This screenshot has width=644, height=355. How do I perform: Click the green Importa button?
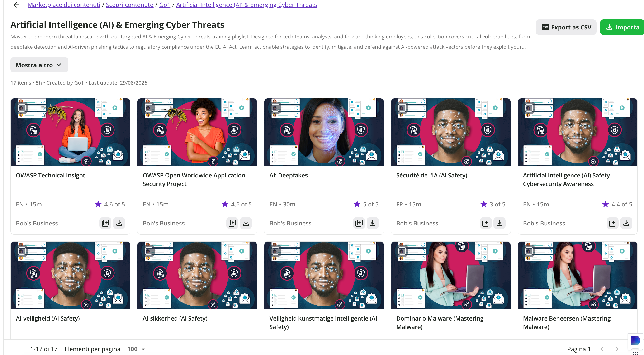[622, 27]
